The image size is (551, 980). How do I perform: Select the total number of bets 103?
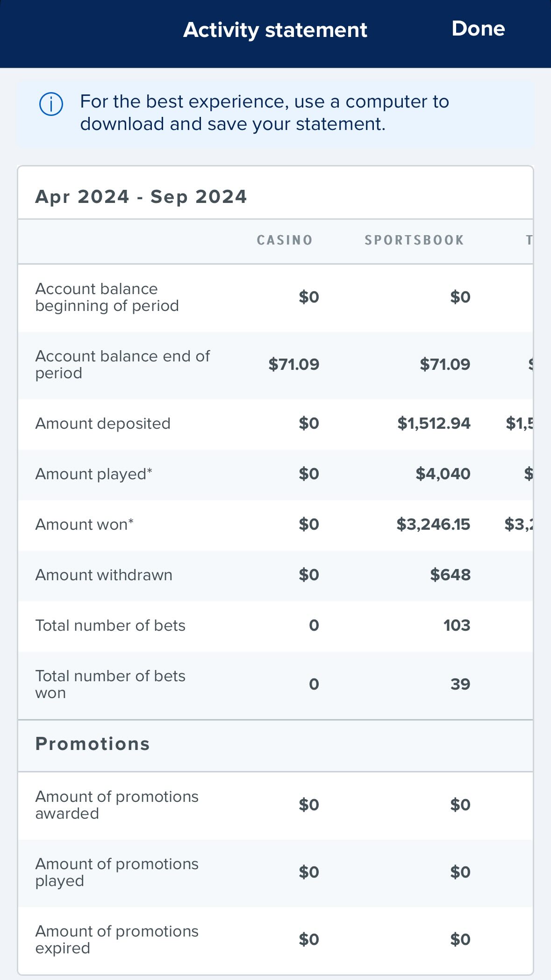click(x=457, y=626)
